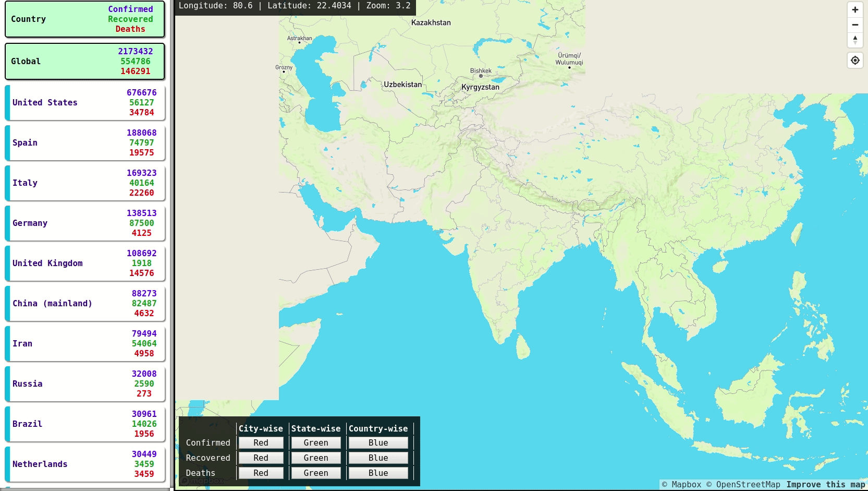868x491 pixels.
Task: Click the Improve this map link
Action: pos(826,485)
